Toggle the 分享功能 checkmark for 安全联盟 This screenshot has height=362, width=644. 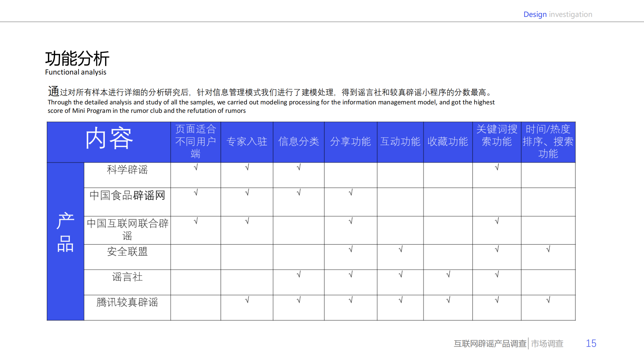pyautogui.click(x=351, y=250)
